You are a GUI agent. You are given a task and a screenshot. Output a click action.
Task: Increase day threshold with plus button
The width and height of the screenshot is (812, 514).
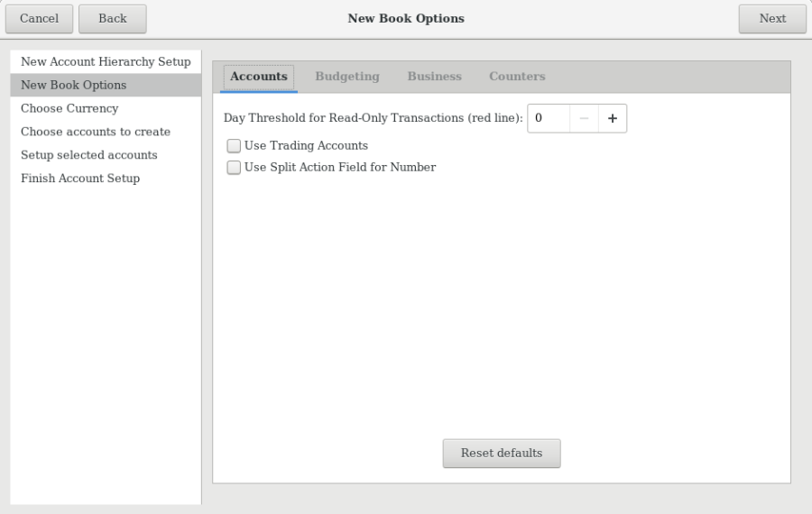point(612,118)
